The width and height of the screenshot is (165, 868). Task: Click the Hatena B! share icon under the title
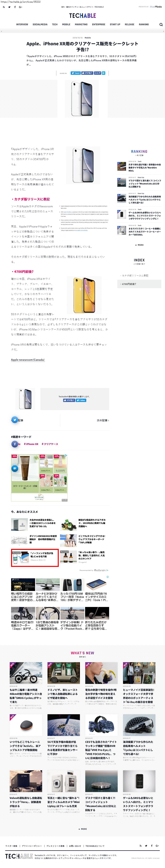pyautogui.click(x=104, y=73)
